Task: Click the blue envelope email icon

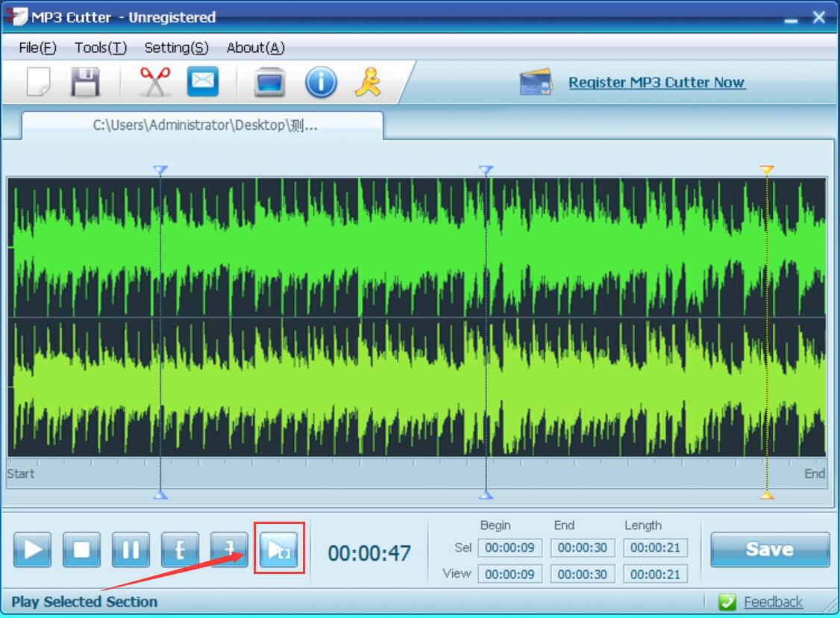Action: [202, 82]
